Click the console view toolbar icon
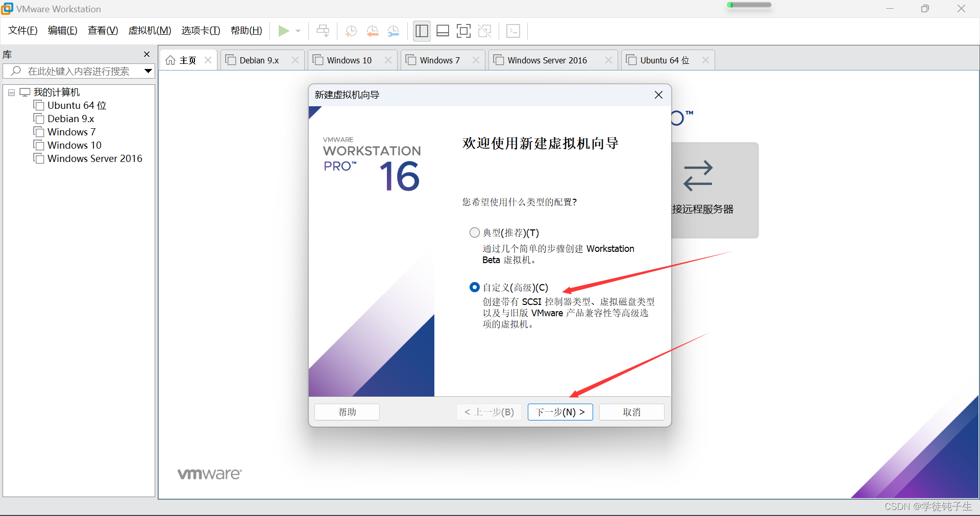This screenshot has height=516, width=980. (513, 31)
